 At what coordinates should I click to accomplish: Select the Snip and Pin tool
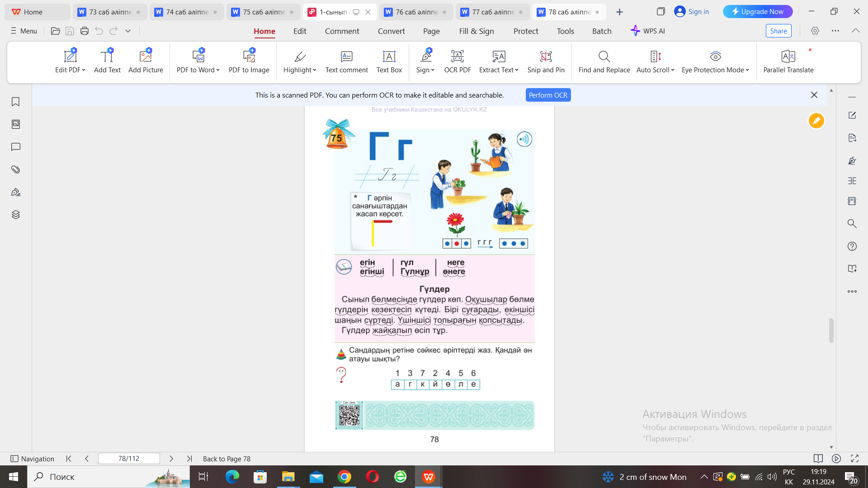[546, 56]
